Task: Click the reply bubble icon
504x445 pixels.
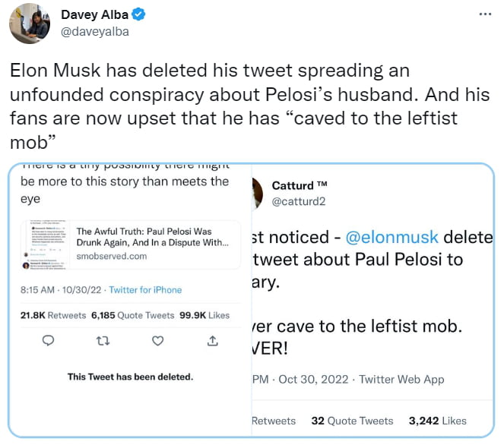Action: coord(48,341)
